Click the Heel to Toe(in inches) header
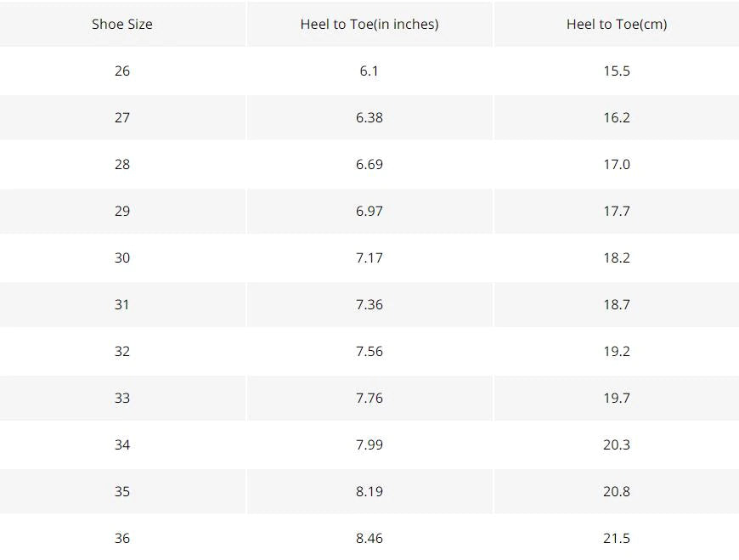Screen dimensions: 739x560 click(x=369, y=24)
